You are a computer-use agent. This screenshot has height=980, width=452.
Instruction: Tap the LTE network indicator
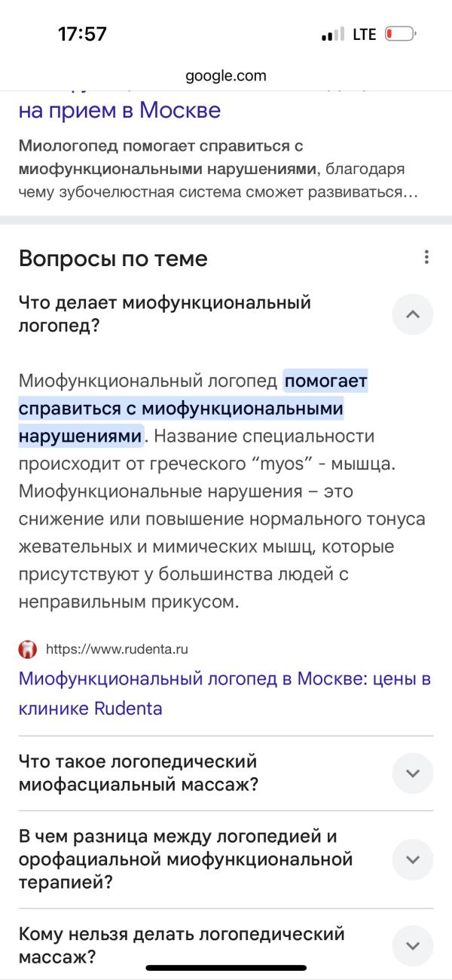[365, 34]
